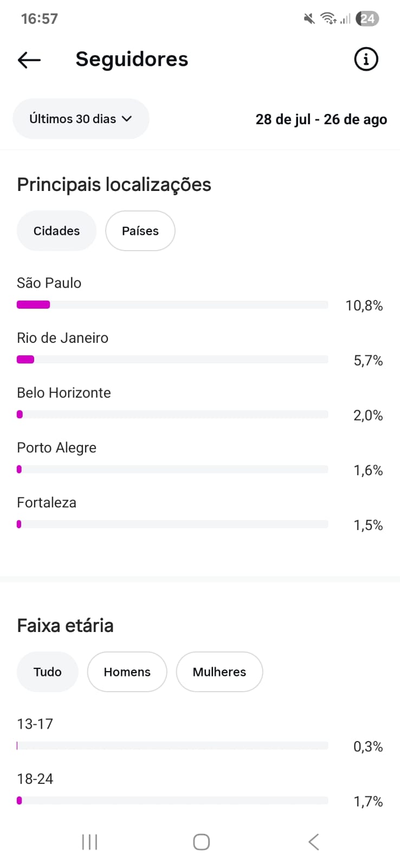This screenshot has height=868, width=400.
Task: Tap the Rio de Janeiro bar
Action: pos(172,360)
